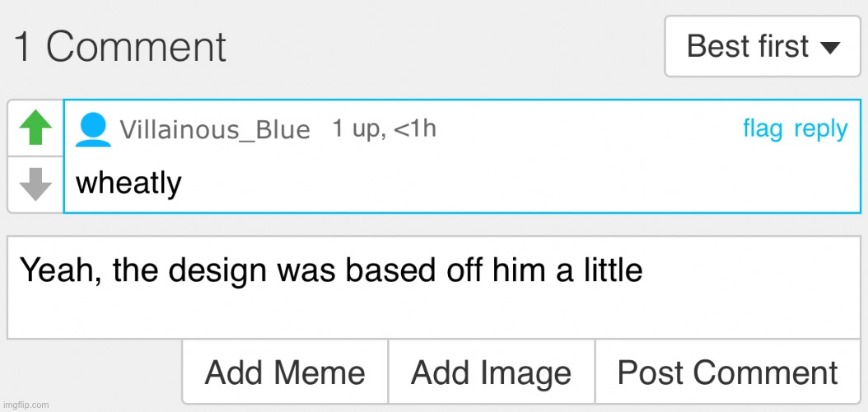Select the highlighted comment box body
The width and height of the screenshot is (868, 412).
click(462, 157)
